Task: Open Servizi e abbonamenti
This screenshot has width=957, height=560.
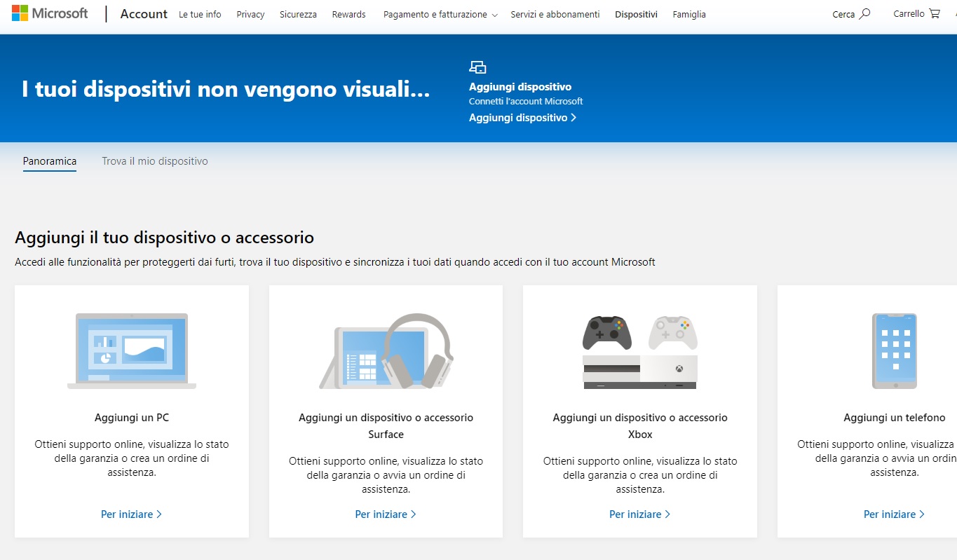Action: [x=555, y=14]
